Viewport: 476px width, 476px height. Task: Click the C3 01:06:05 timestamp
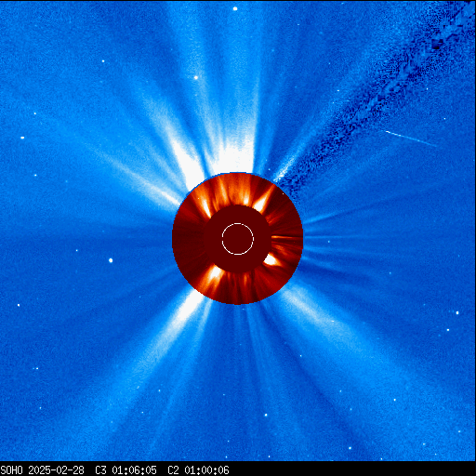(x=126, y=470)
